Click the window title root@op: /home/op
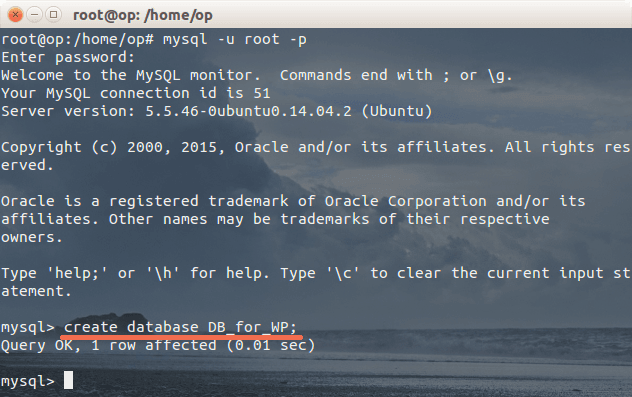The width and height of the screenshot is (632, 397). pos(143,15)
